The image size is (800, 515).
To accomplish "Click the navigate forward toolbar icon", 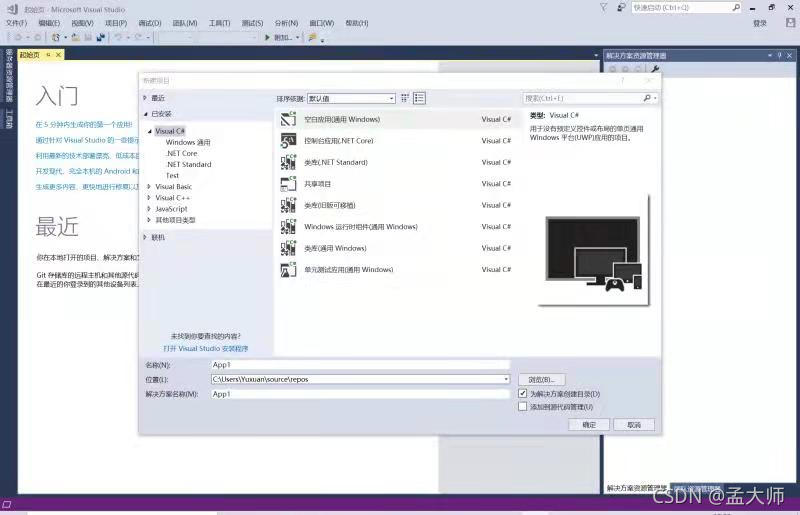I will tap(37, 37).
